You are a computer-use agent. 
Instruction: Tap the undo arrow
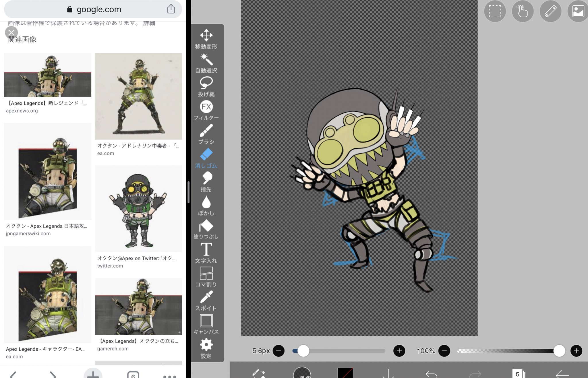coord(431,374)
